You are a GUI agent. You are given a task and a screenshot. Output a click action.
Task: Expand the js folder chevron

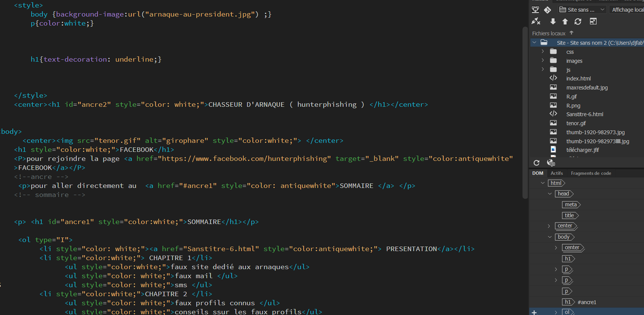(x=543, y=69)
